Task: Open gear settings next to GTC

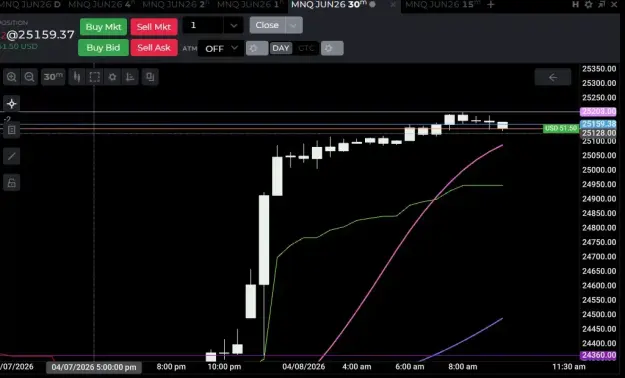Action: 332,48
